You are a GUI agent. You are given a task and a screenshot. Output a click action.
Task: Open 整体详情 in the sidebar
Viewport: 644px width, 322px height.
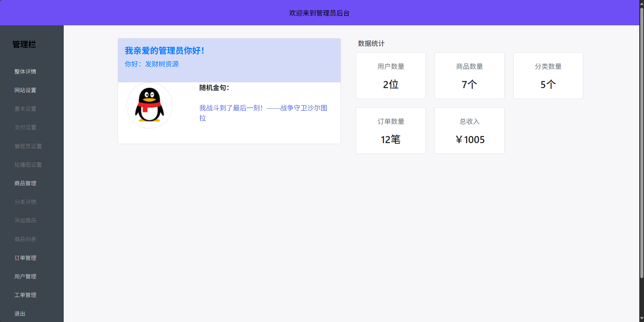pos(25,72)
